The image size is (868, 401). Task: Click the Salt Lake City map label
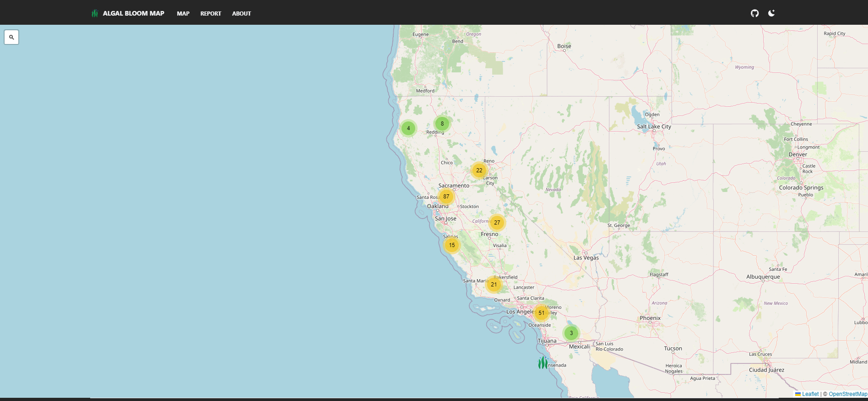(x=654, y=126)
